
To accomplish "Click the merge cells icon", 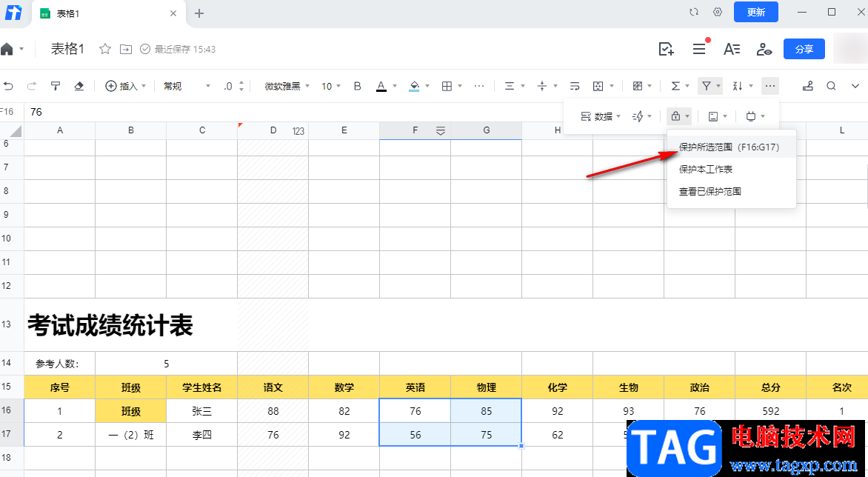I will [x=598, y=86].
